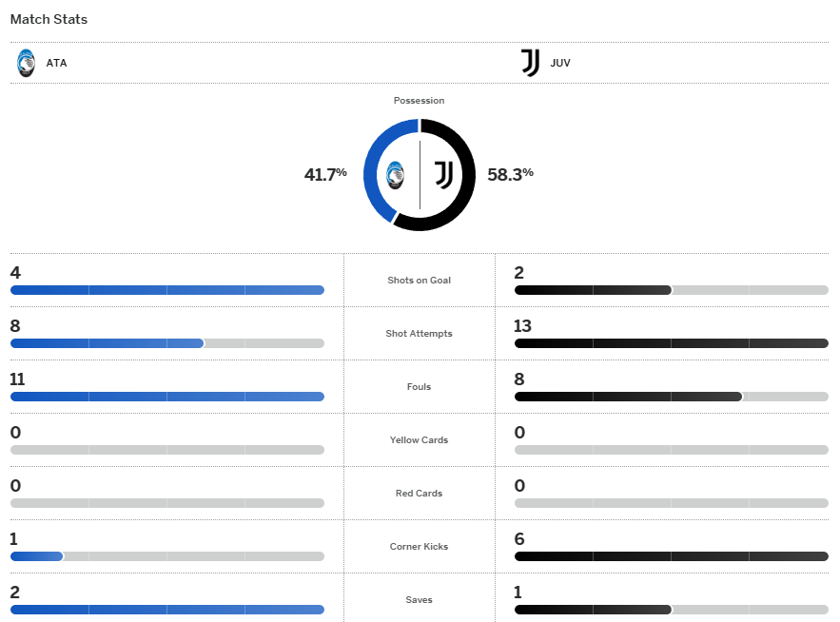
Task: Select the Fouls stat label
Action: coord(419,387)
